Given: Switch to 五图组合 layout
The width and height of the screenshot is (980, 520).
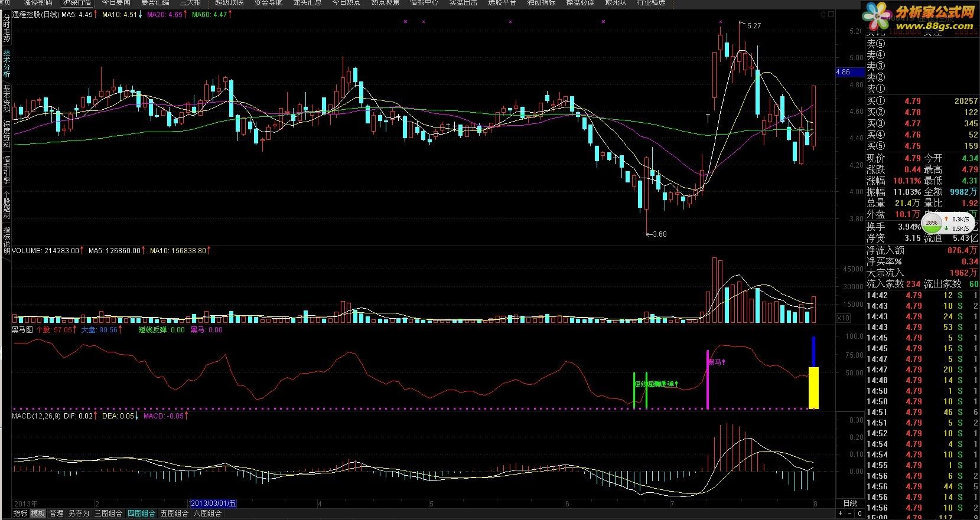Looking at the screenshot, I should point(174,514).
